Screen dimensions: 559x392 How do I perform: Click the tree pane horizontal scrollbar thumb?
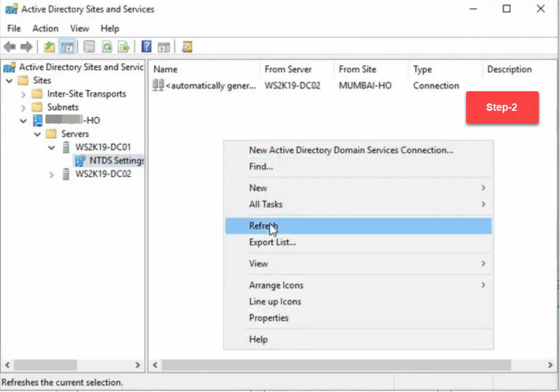(45, 365)
